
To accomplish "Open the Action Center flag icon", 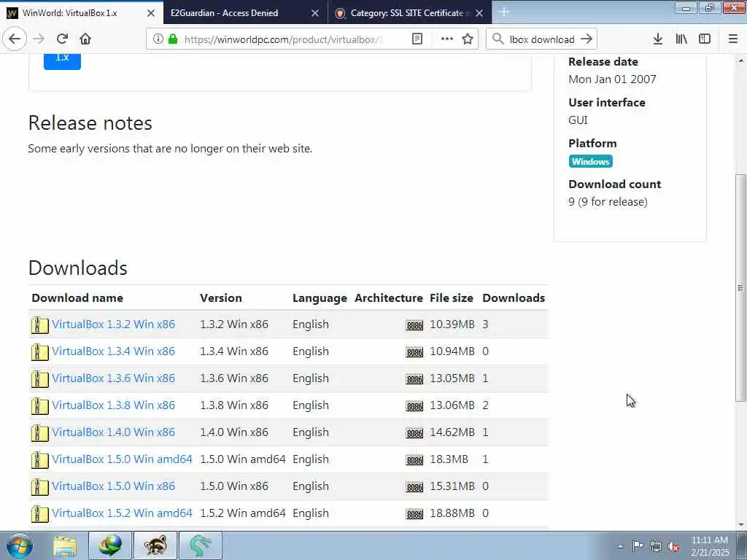I will point(638,546).
